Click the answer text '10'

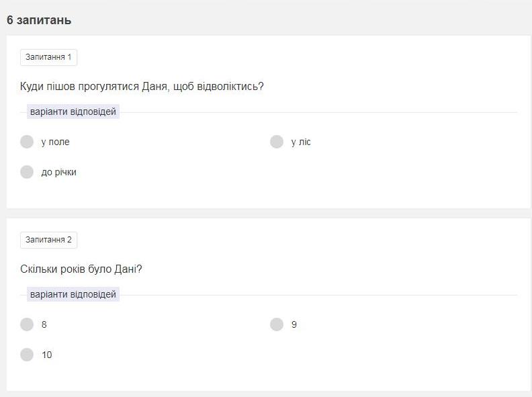(46, 355)
